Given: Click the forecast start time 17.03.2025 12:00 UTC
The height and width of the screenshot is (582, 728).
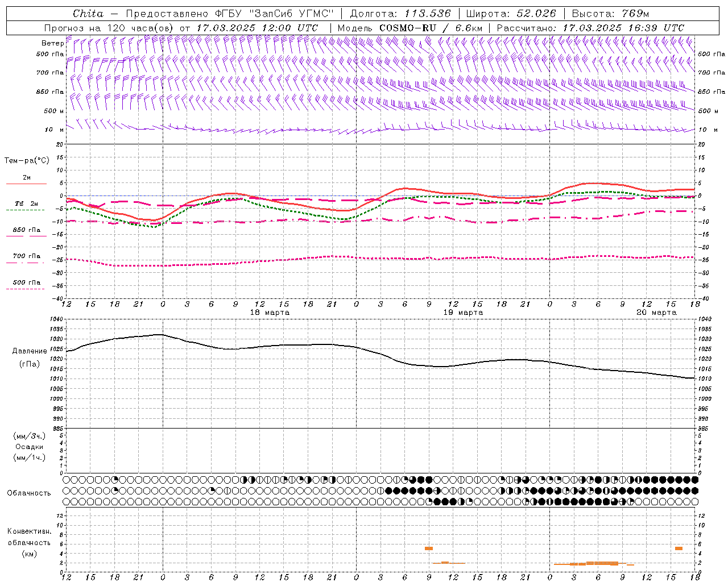Looking at the screenshot, I should [x=257, y=28].
